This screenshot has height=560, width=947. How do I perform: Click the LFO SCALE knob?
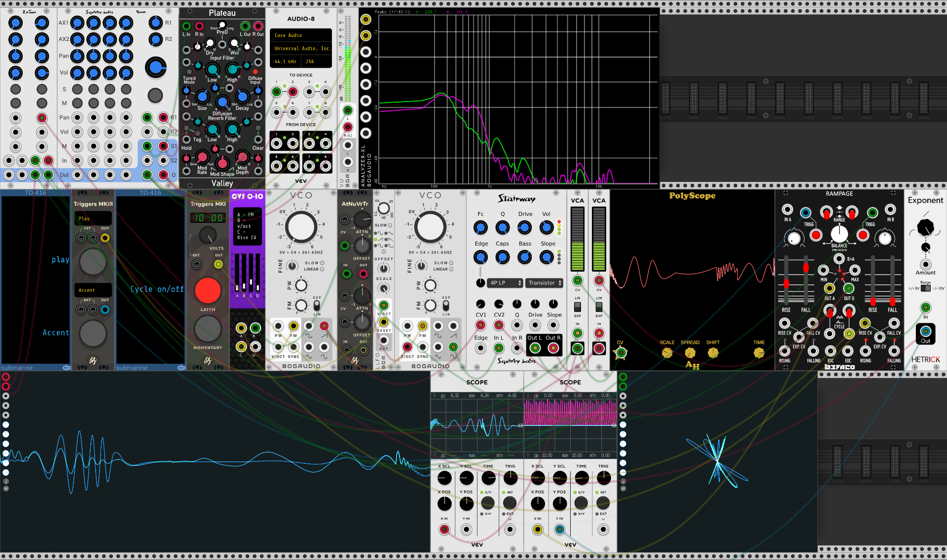coord(383,288)
